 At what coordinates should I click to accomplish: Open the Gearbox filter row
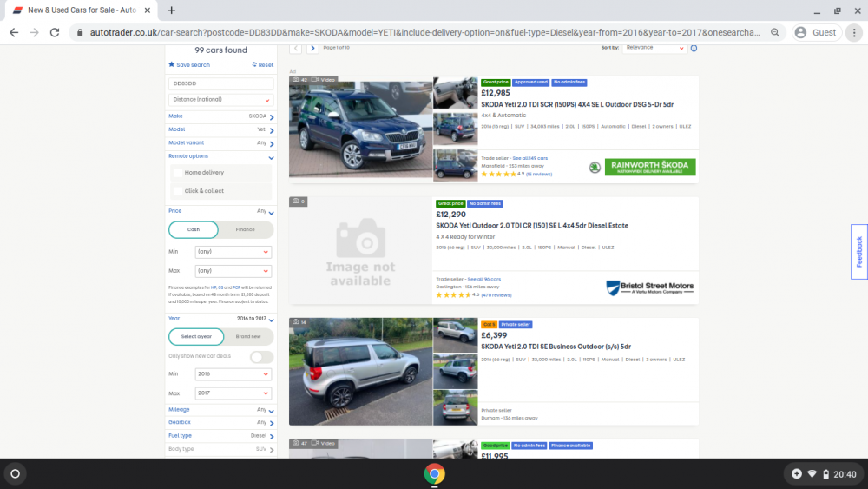(220, 422)
